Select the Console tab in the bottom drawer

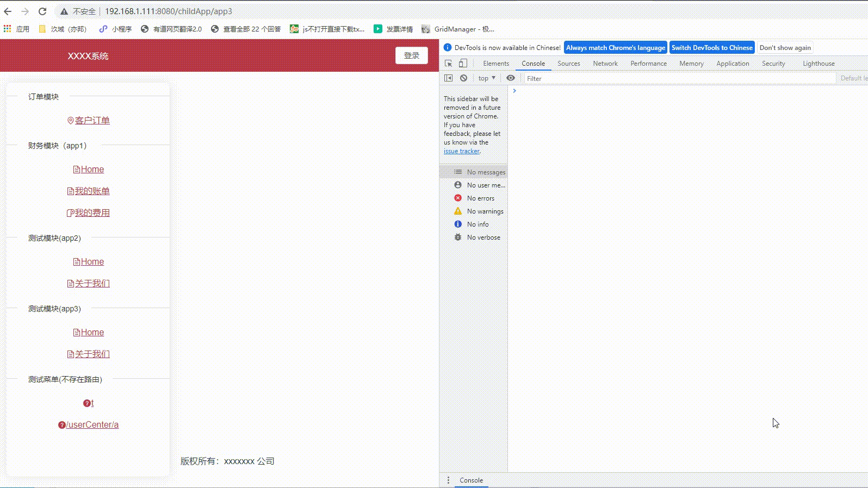click(x=471, y=480)
